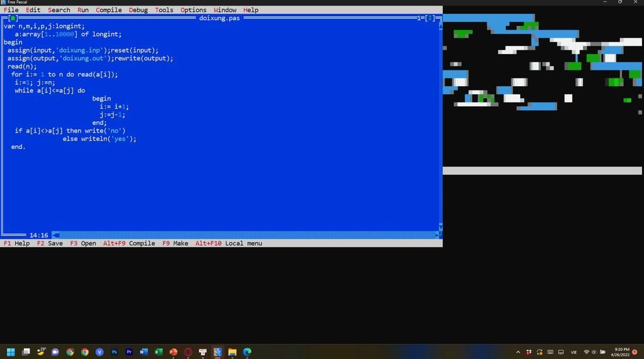
Task: Open the second Google Chrome taskbar icon
Action: (85, 352)
